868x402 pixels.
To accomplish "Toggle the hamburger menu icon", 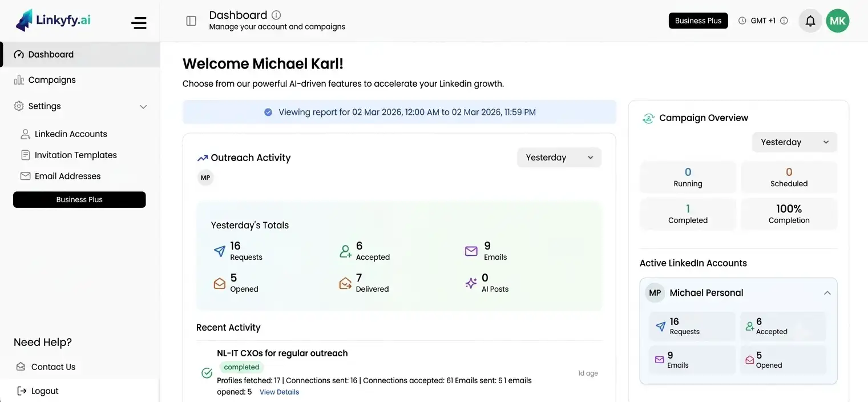I will pos(139,23).
